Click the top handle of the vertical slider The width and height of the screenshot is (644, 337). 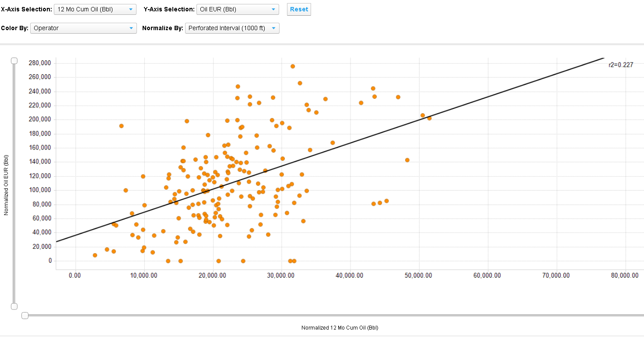(14, 61)
